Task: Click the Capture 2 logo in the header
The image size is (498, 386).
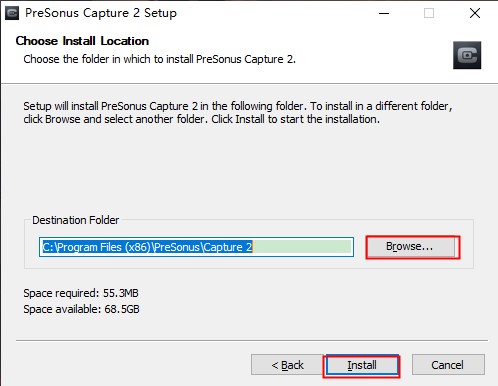Action: (x=467, y=55)
